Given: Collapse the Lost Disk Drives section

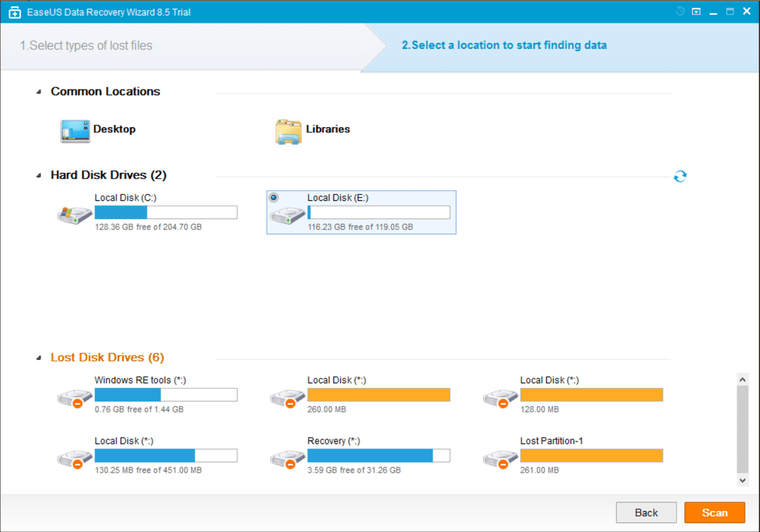Looking at the screenshot, I should (x=40, y=358).
